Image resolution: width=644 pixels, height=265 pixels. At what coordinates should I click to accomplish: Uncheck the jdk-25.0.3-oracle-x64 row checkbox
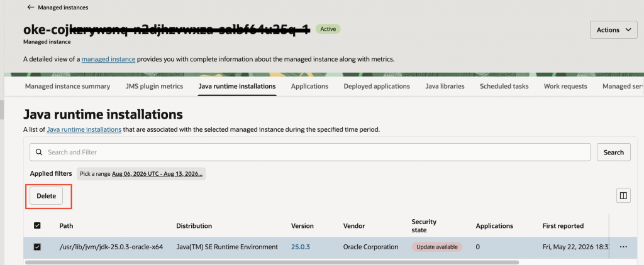click(x=37, y=247)
